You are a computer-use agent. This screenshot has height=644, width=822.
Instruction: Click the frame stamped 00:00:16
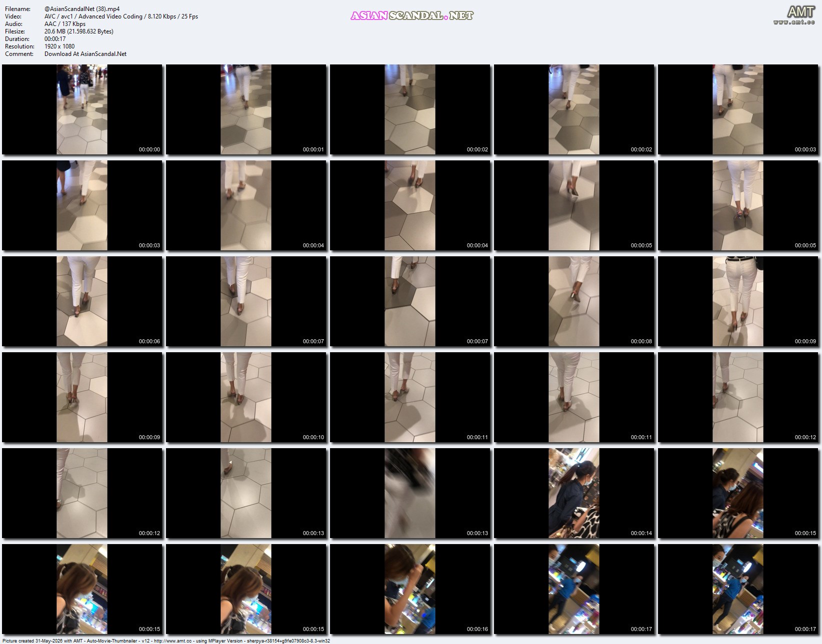pos(410,589)
